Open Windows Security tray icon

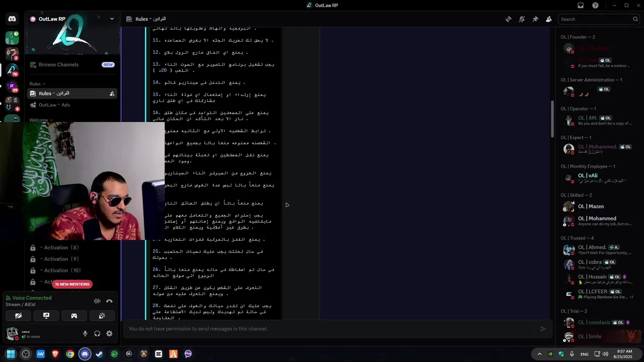click(561, 354)
